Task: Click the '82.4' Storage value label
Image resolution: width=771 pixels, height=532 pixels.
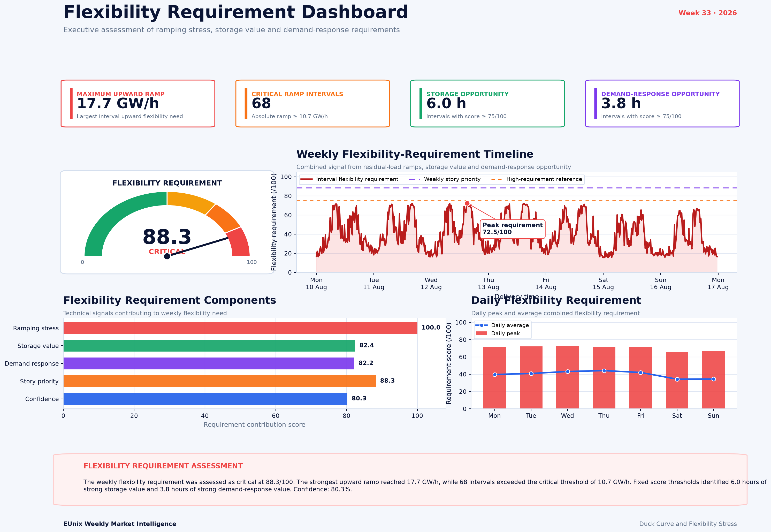Action: point(367,345)
